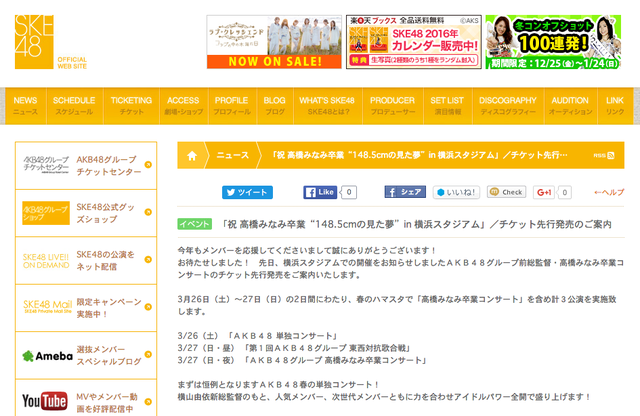Click the AKB48グループショップ yellow logo
The image size is (640, 416).
46,213
